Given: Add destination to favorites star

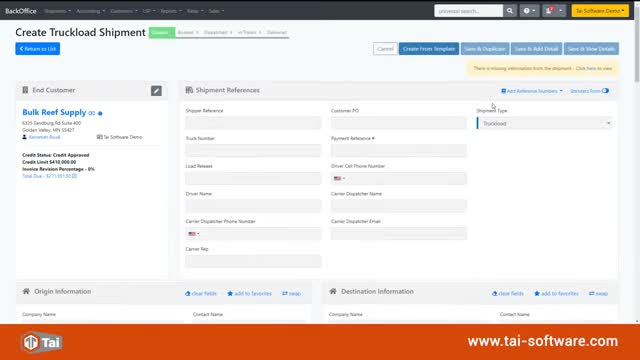Looking at the screenshot, I should click(x=556, y=293).
